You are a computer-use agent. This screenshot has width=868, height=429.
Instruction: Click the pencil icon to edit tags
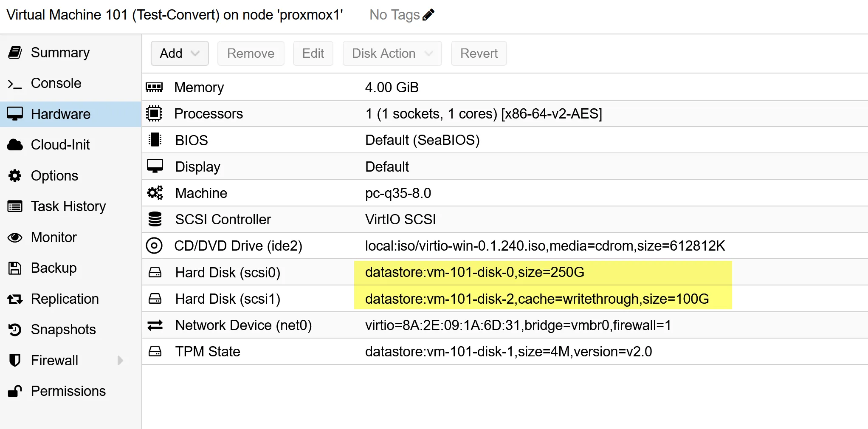click(x=428, y=15)
